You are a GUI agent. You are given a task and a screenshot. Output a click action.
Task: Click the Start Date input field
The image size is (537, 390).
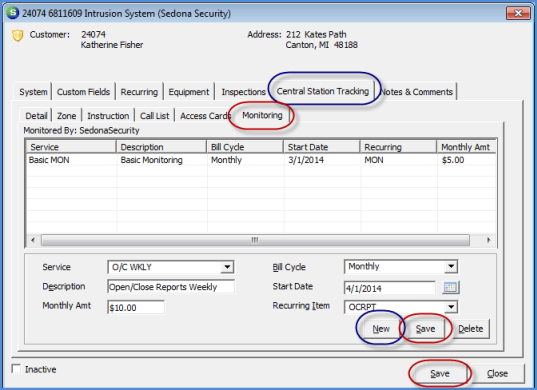pos(389,288)
